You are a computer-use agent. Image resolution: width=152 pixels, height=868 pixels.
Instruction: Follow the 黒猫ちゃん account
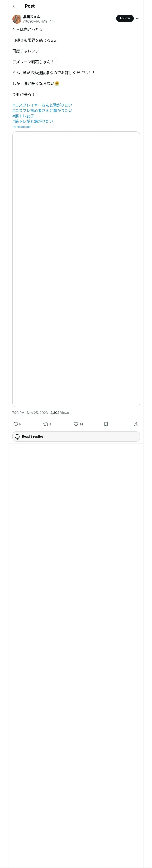click(x=125, y=18)
